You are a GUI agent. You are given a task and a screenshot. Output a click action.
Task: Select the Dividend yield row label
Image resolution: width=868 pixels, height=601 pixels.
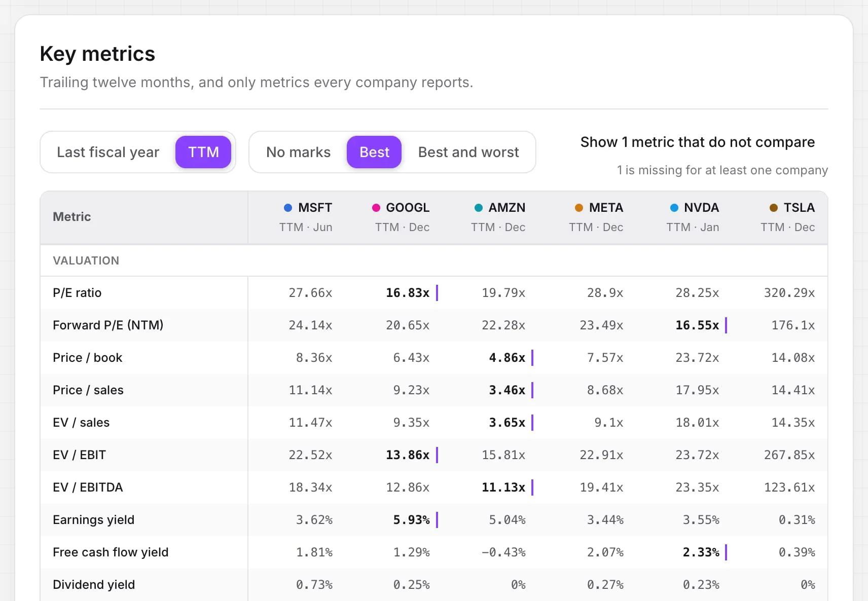click(x=94, y=585)
